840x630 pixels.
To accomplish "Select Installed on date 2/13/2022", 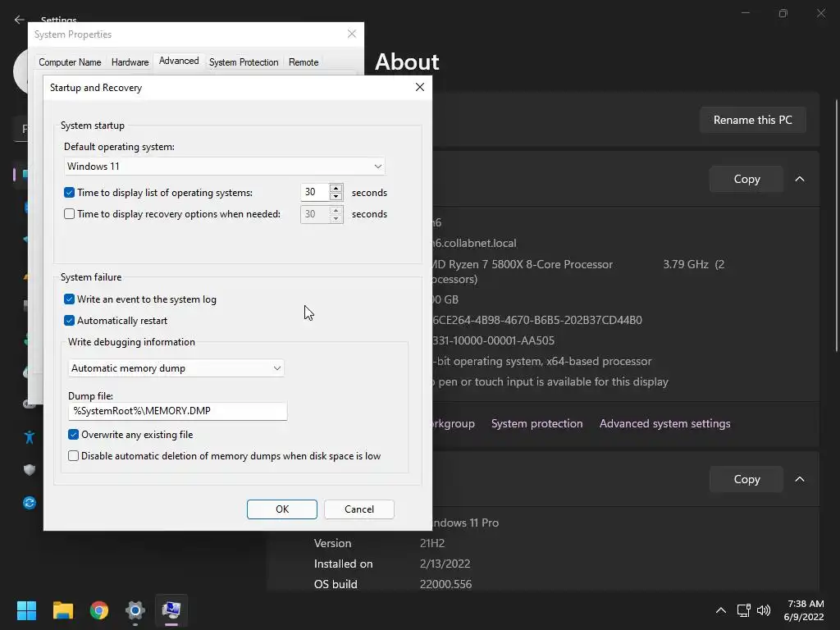I will pyautogui.click(x=445, y=564).
